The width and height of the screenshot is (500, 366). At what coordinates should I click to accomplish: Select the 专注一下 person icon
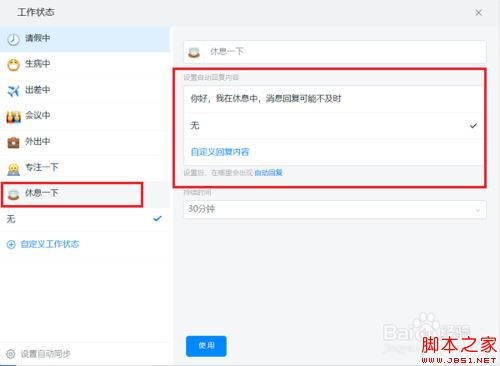tap(13, 169)
